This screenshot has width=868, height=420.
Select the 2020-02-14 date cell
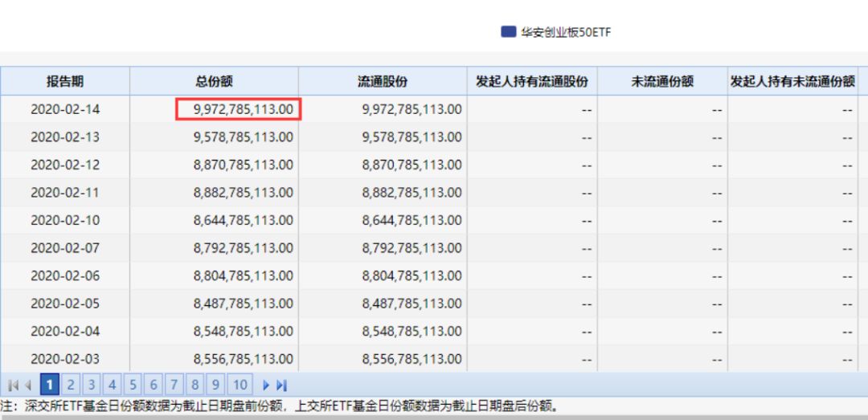65,109
